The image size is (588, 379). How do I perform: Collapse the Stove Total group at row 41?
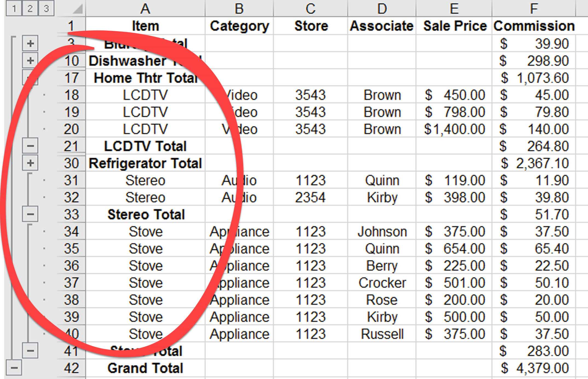(30, 351)
